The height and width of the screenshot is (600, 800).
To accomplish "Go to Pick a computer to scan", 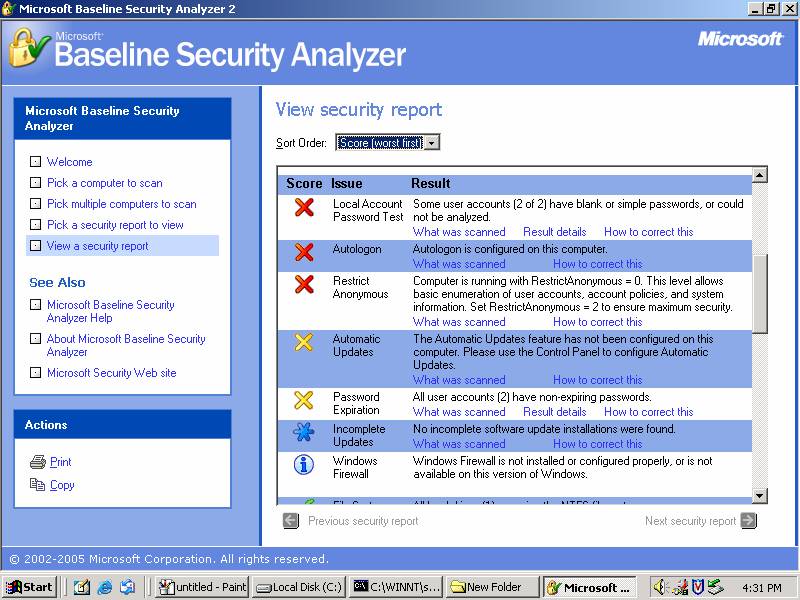I will tap(104, 183).
